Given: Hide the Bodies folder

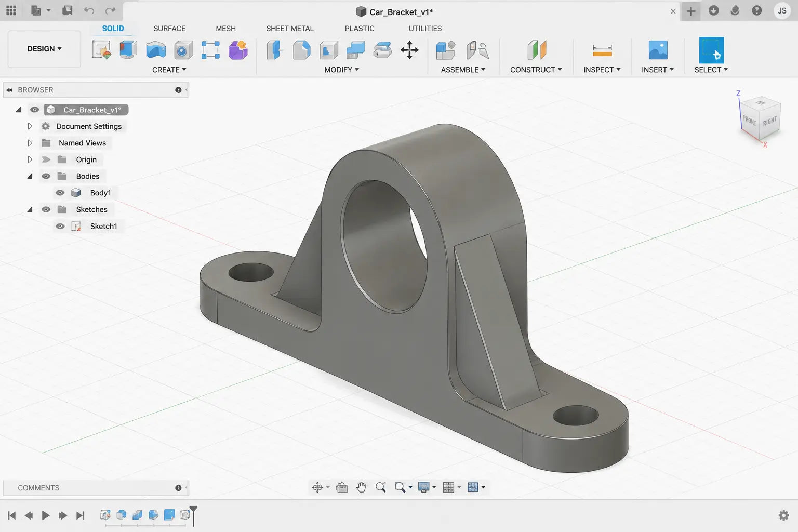Looking at the screenshot, I should [x=46, y=176].
